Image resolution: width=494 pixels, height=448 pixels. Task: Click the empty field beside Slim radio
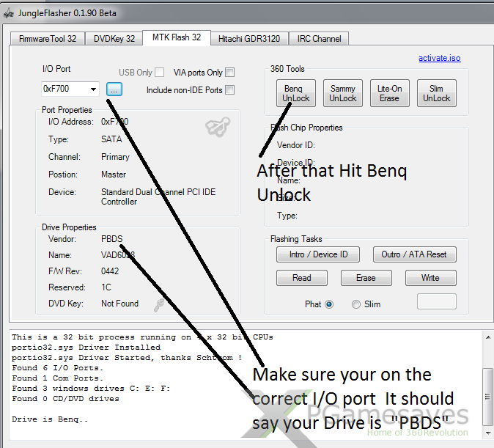pyautogui.click(x=436, y=302)
